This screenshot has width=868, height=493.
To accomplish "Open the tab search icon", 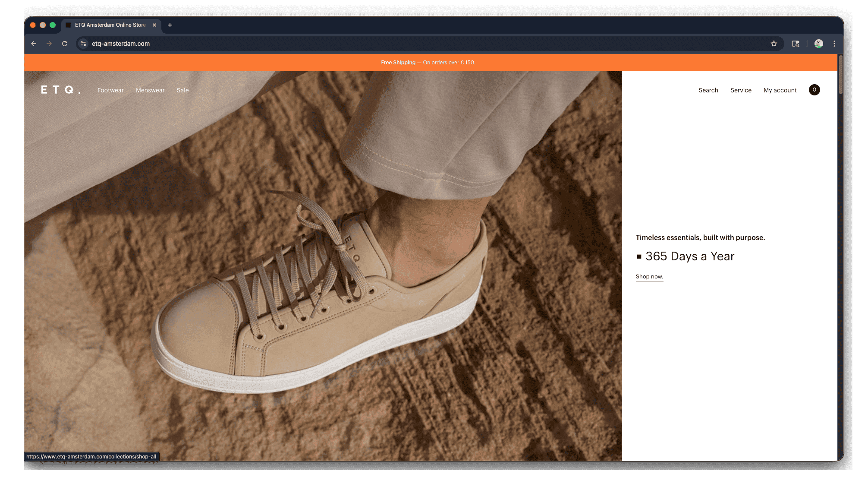I will coord(796,44).
